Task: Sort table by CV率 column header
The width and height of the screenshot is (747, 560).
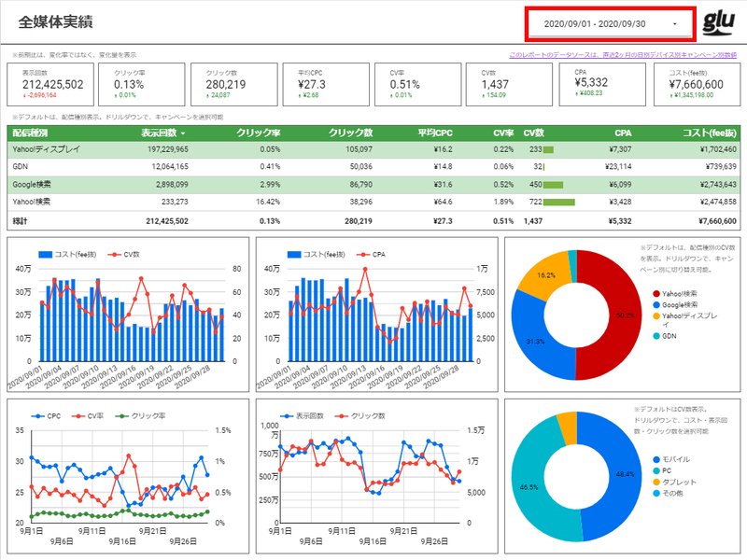Action: [503, 133]
